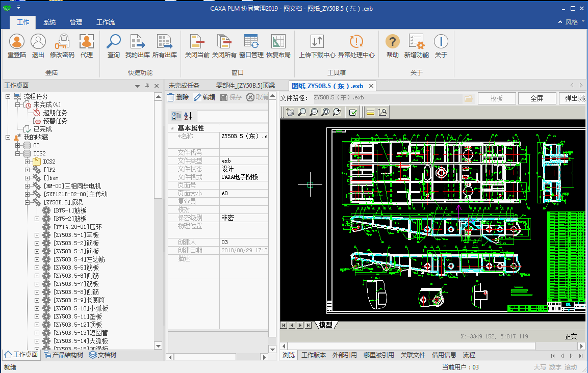
Task: Switch to the 产品结构树 bottom tab
Action: [63, 355]
